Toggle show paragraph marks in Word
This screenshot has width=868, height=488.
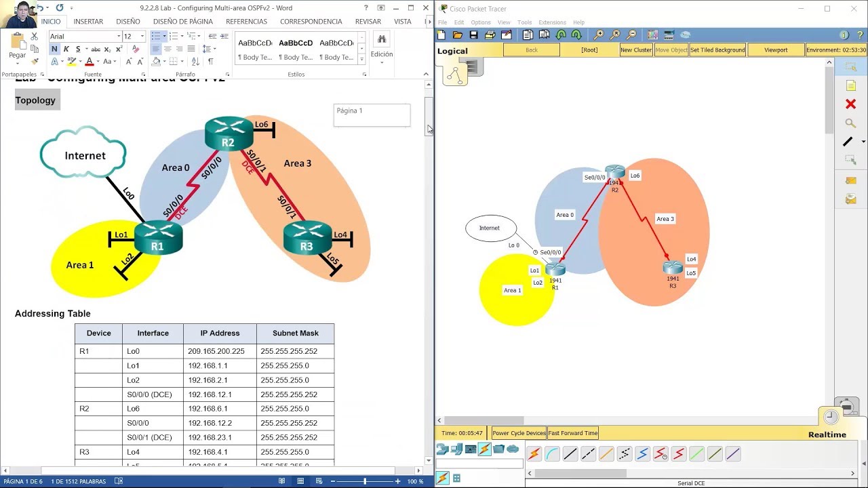(x=210, y=62)
